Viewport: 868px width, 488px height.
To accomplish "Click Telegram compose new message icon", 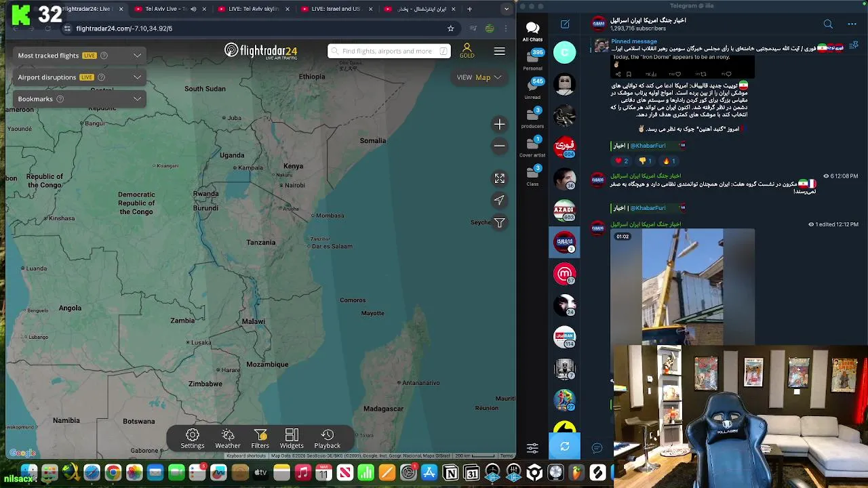I will (x=565, y=24).
